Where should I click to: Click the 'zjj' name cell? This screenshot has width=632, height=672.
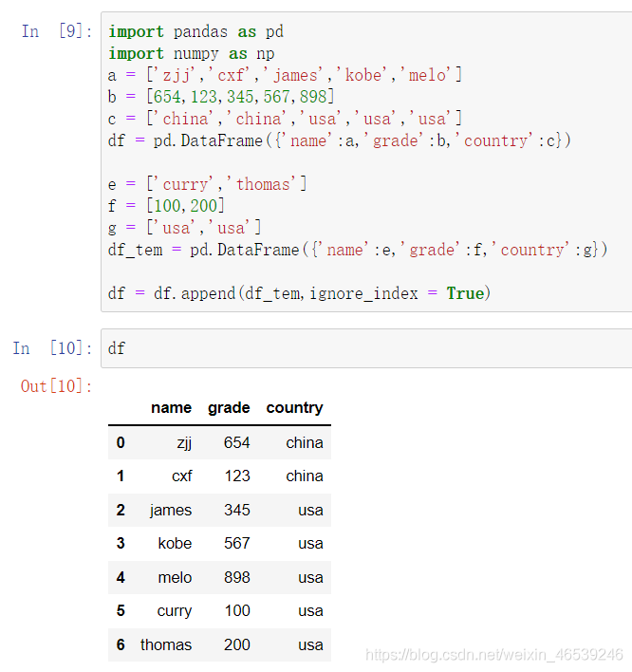pyautogui.click(x=184, y=442)
